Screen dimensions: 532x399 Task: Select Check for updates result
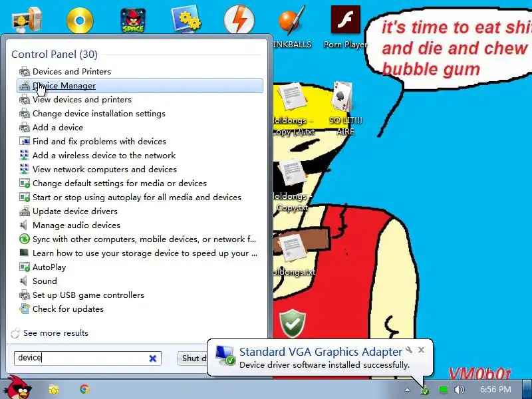pos(140,309)
